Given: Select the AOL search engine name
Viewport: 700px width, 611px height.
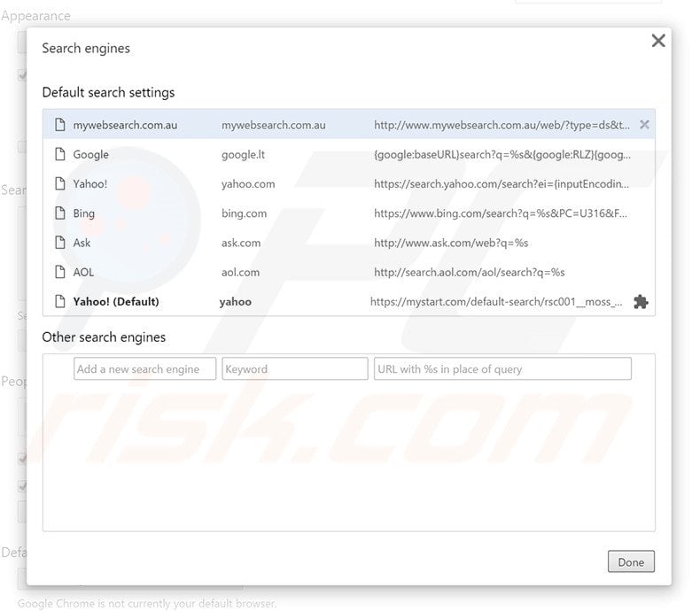Looking at the screenshot, I should pos(83,272).
